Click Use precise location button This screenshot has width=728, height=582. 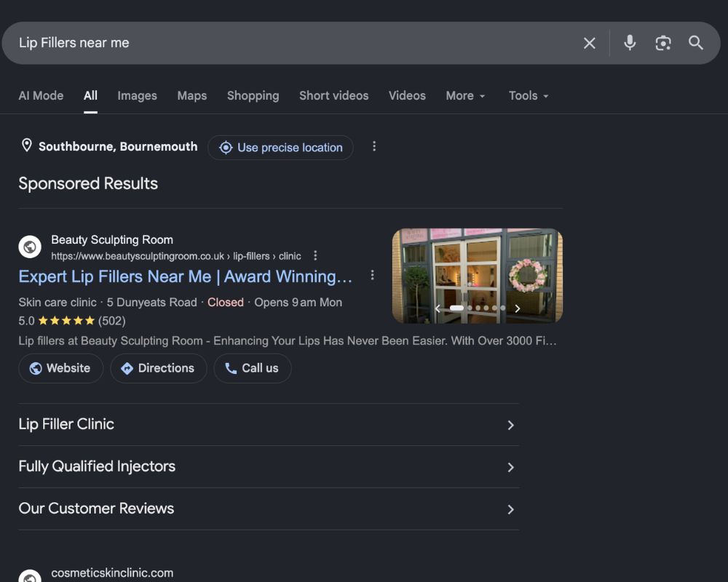click(280, 148)
